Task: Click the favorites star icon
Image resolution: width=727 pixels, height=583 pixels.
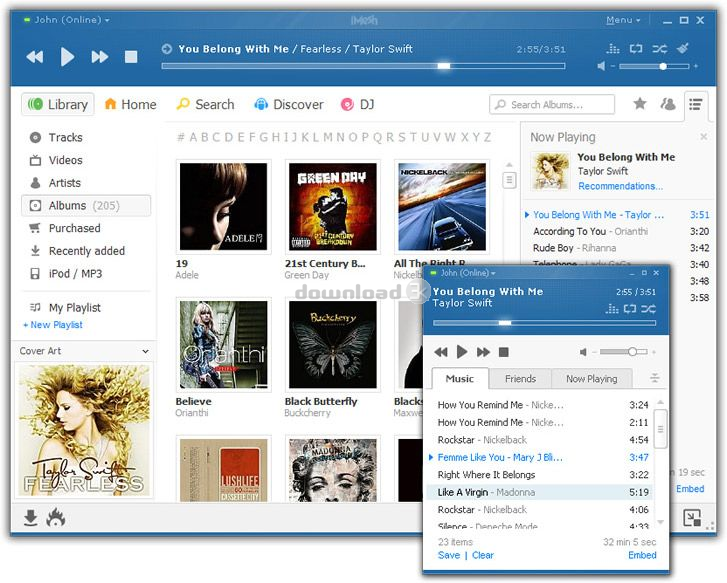Action: point(640,103)
